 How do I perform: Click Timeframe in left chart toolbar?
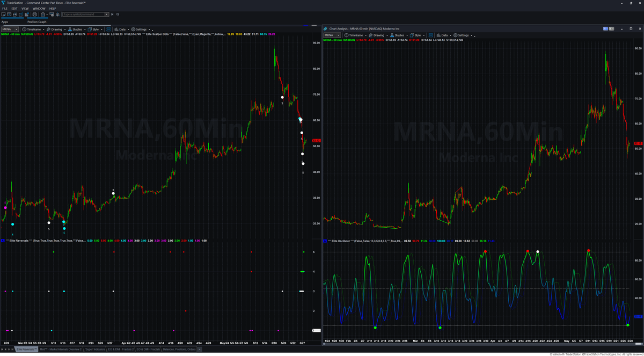(31, 29)
